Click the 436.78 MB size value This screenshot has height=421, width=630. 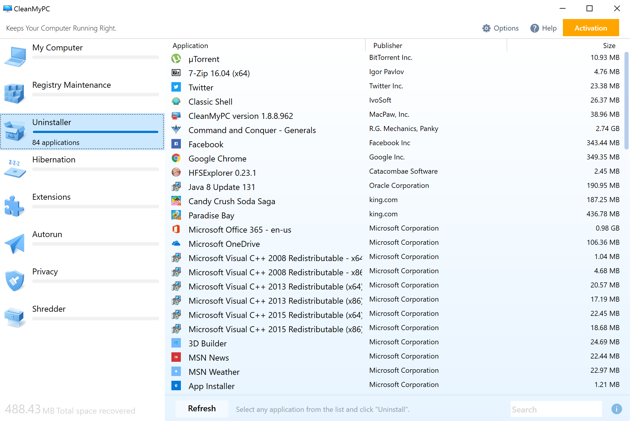tap(603, 214)
